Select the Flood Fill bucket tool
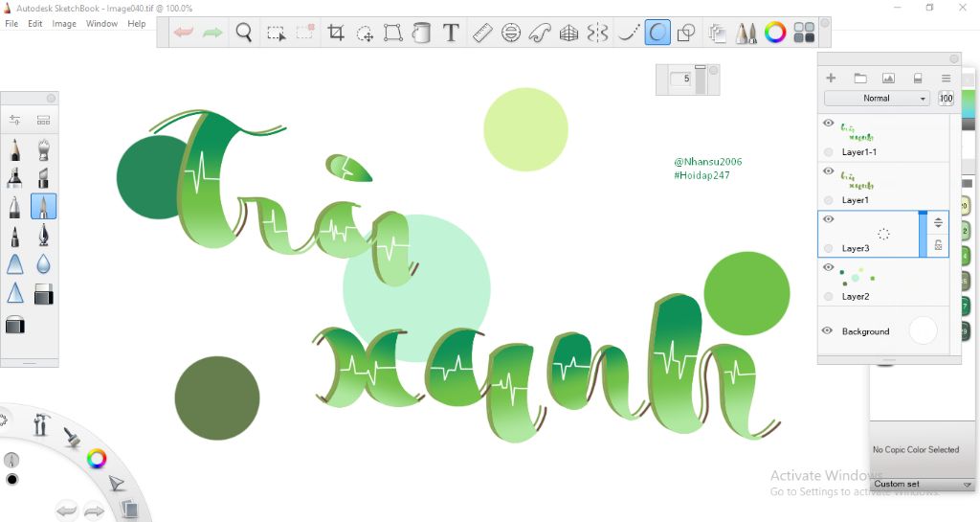 pyautogui.click(x=422, y=33)
